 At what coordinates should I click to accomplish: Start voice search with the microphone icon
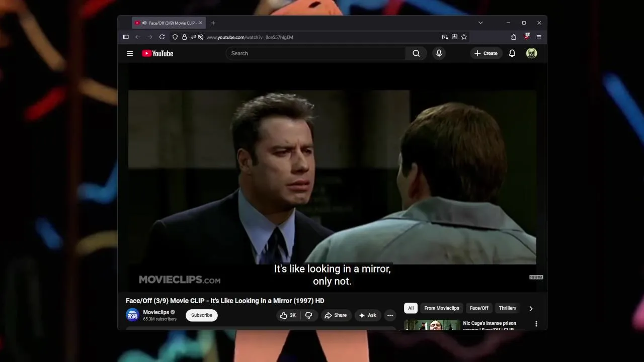coord(439,53)
